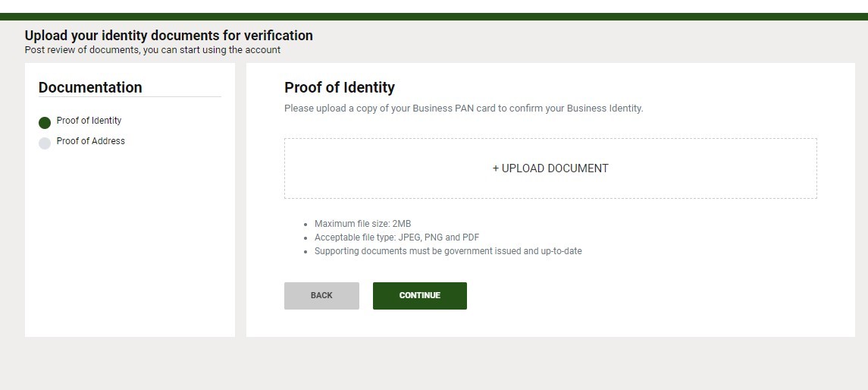
Task: Click the green Proof of Identity step circle
Action: 44,122
